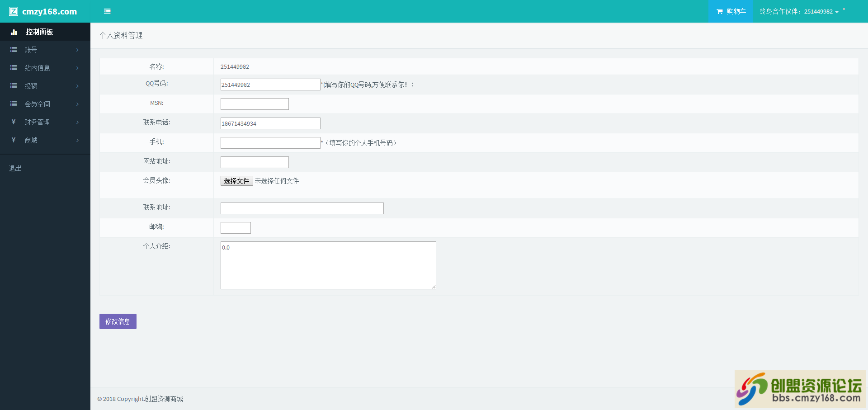Click the shopping cart icon
This screenshot has height=410, width=868.
point(720,12)
